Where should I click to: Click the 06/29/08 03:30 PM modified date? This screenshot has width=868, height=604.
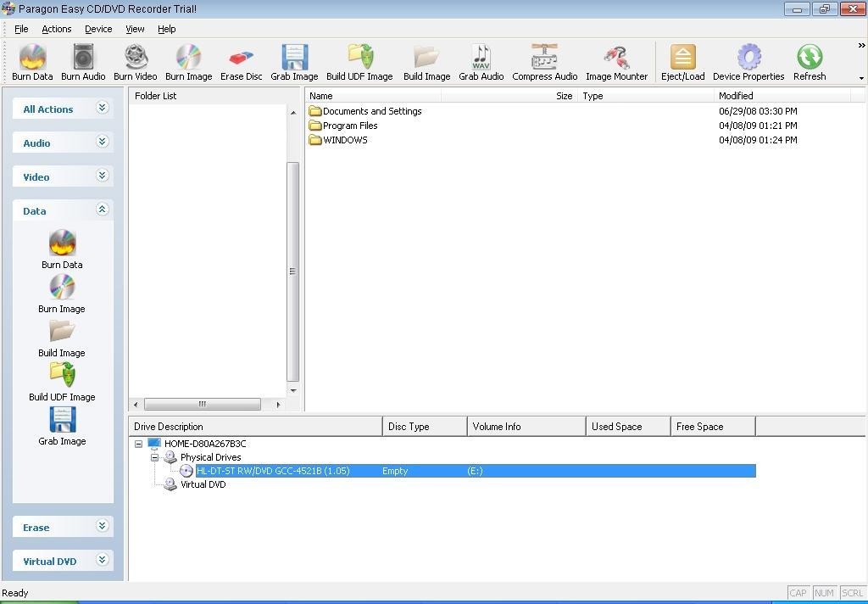pos(758,111)
